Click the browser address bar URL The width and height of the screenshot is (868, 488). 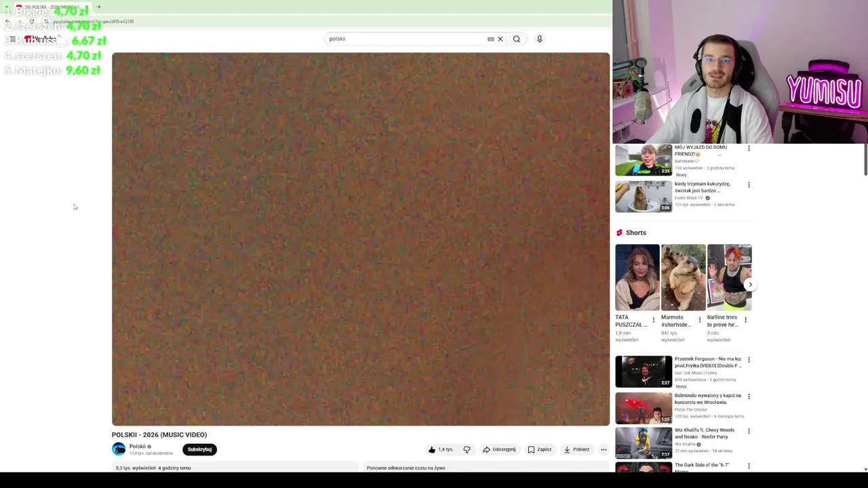94,21
